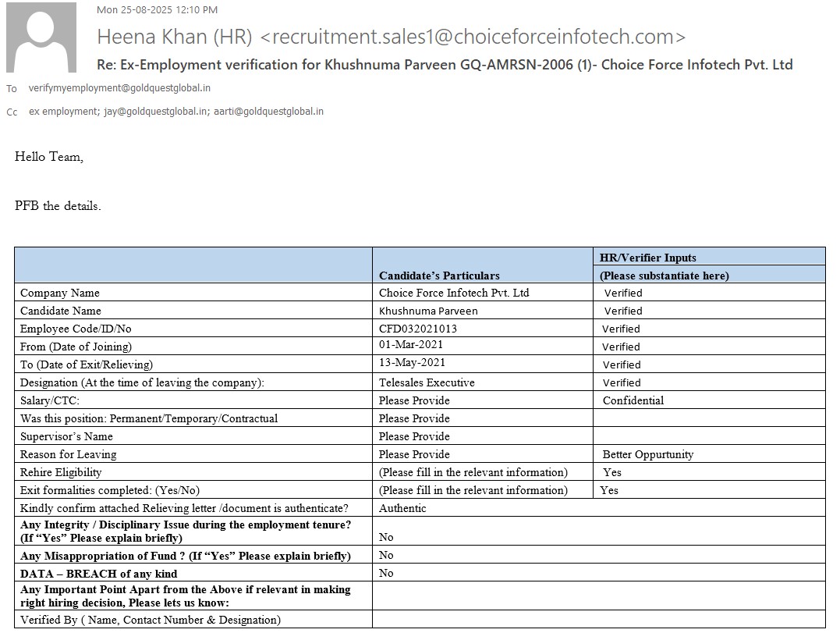Click the Company Name row label
The height and width of the screenshot is (633, 840).
60,293
